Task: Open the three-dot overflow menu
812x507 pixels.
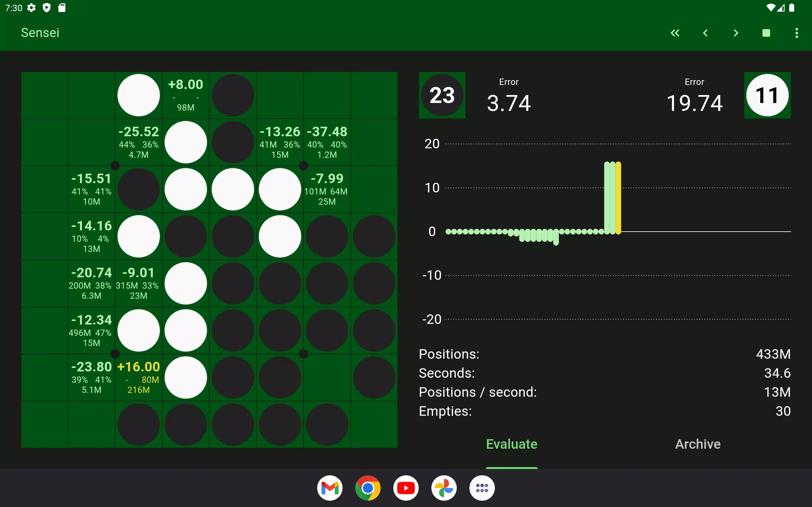Action: tap(796, 33)
